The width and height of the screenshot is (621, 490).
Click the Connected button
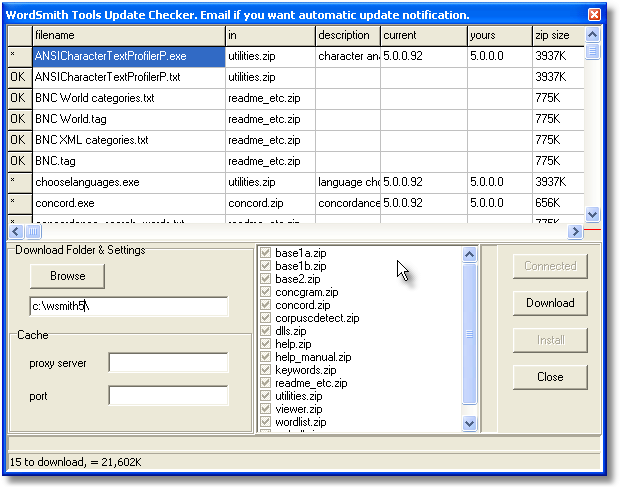point(550,266)
